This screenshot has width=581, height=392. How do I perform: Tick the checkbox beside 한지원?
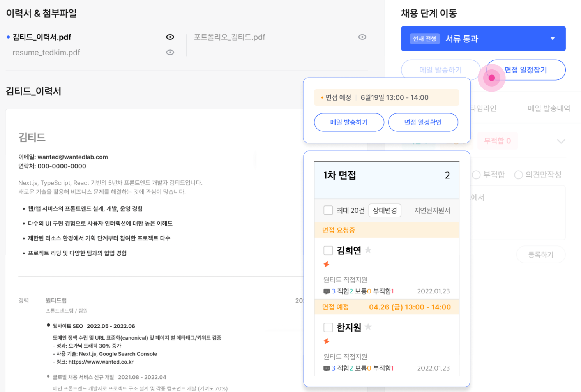(328, 327)
